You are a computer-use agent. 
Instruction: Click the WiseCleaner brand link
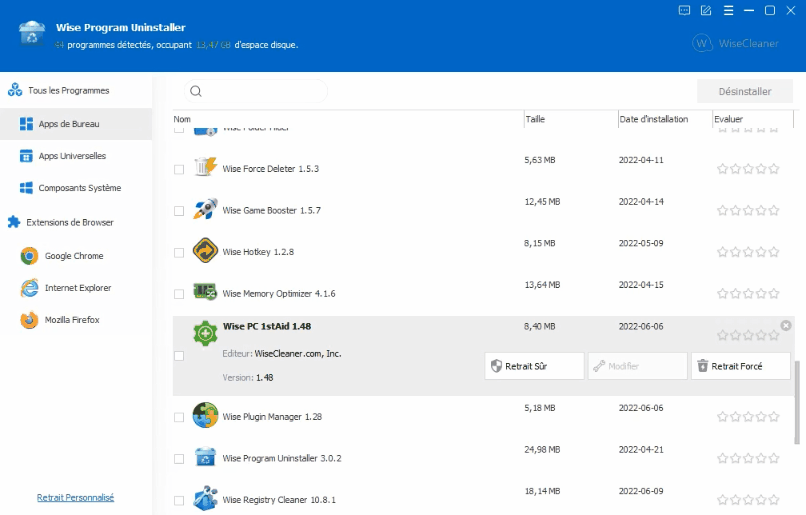[736, 43]
